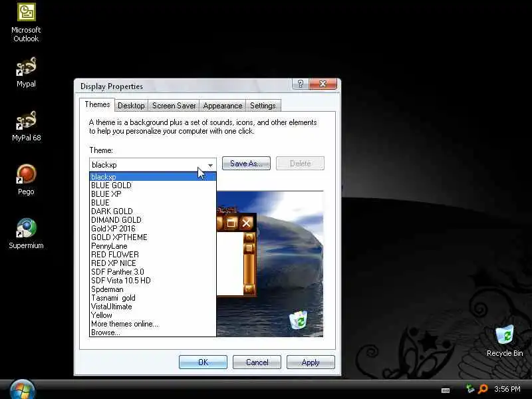Choose VistaUltimate theme

pos(153,307)
